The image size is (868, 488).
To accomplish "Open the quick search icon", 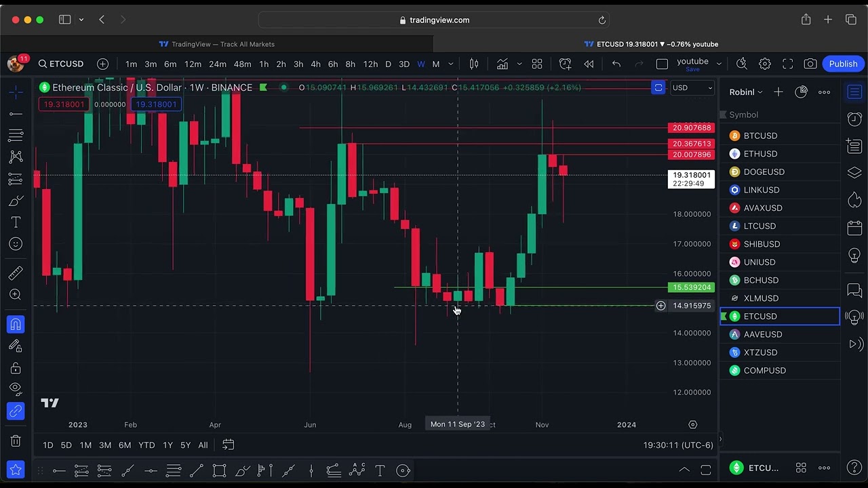I will [742, 64].
